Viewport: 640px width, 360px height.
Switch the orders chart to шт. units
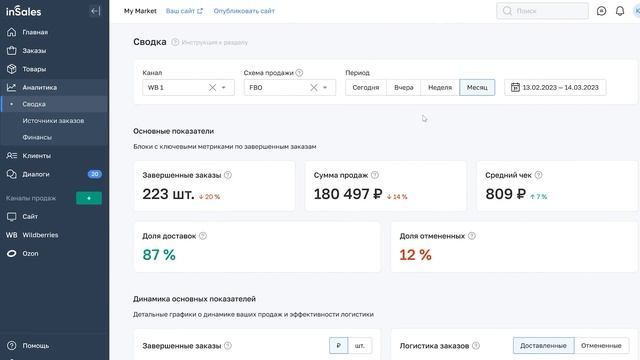tap(360, 346)
